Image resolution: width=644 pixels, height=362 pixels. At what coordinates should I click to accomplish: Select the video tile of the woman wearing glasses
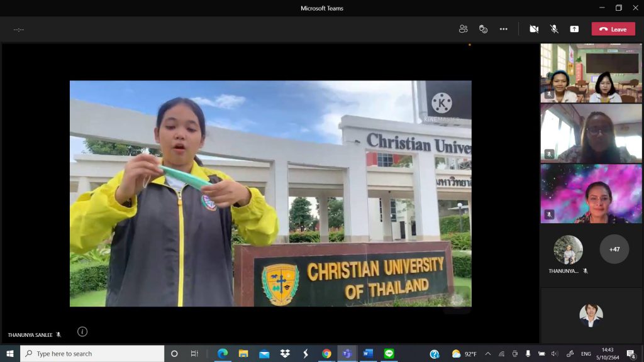pyautogui.click(x=591, y=133)
